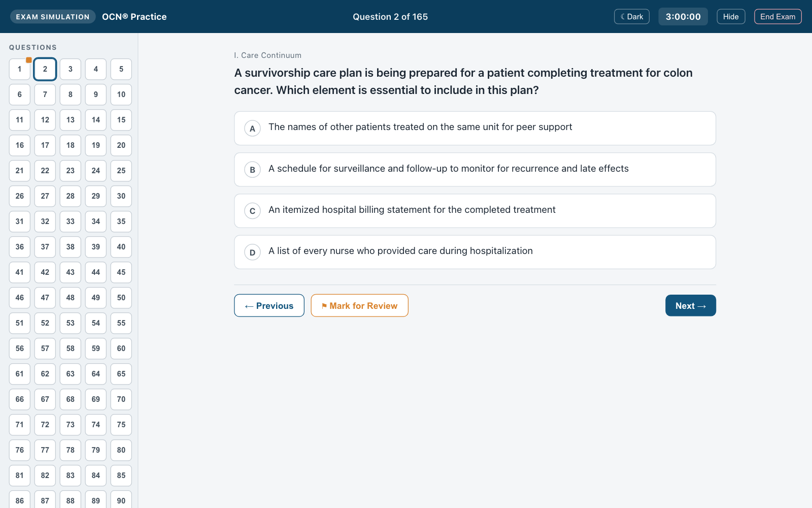Select answer option A circle
This screenshot has height=508, width=812.
tap(252, 129)
